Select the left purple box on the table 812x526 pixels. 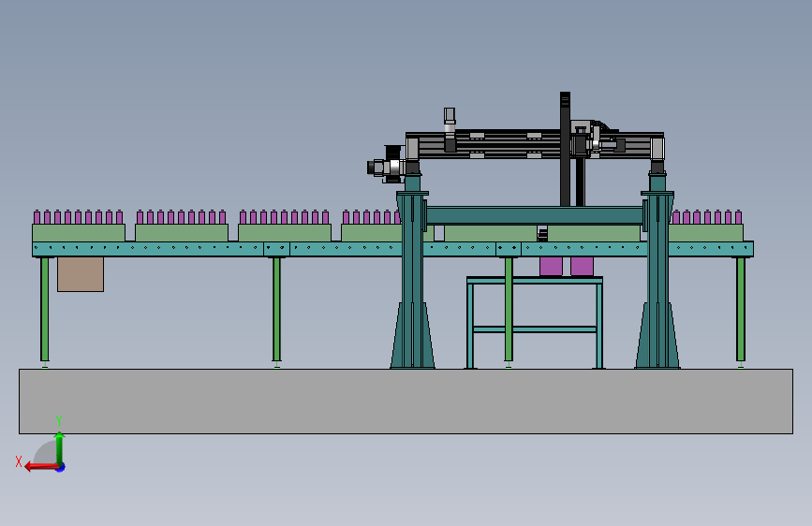(x=551, y=266)
